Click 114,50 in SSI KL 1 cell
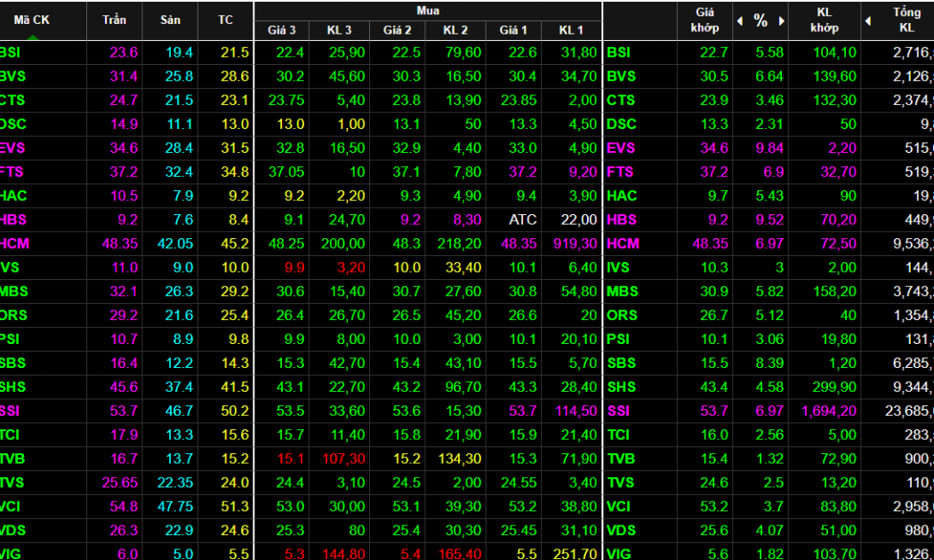 tap(576, 411)
